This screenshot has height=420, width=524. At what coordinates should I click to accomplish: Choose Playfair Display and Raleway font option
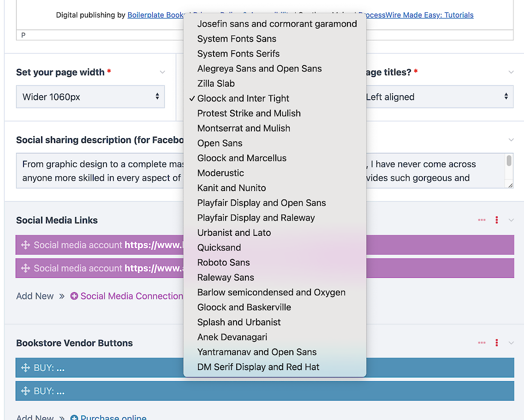256,218
